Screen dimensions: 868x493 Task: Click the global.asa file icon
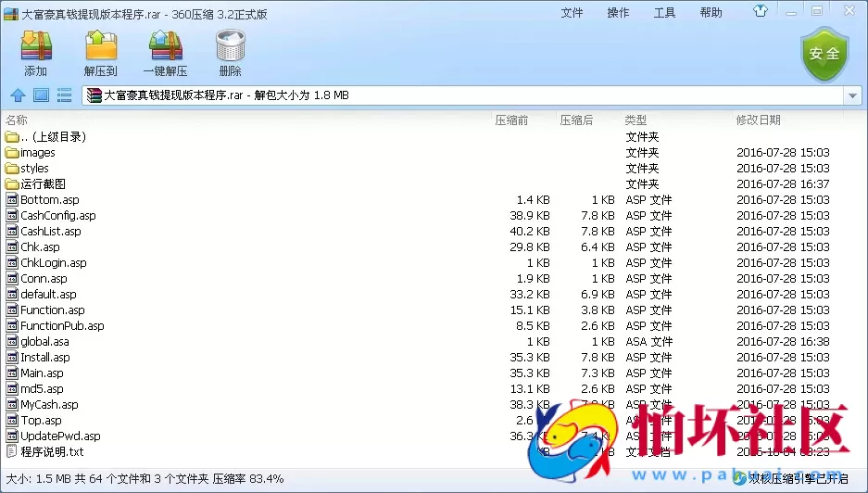12,342
